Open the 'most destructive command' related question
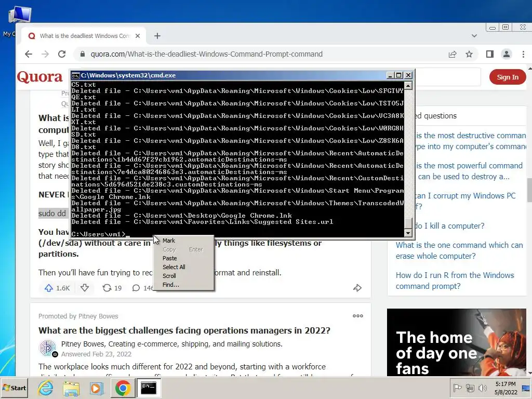Viewport: 532px width, 399px height. [x=471, y=141]
